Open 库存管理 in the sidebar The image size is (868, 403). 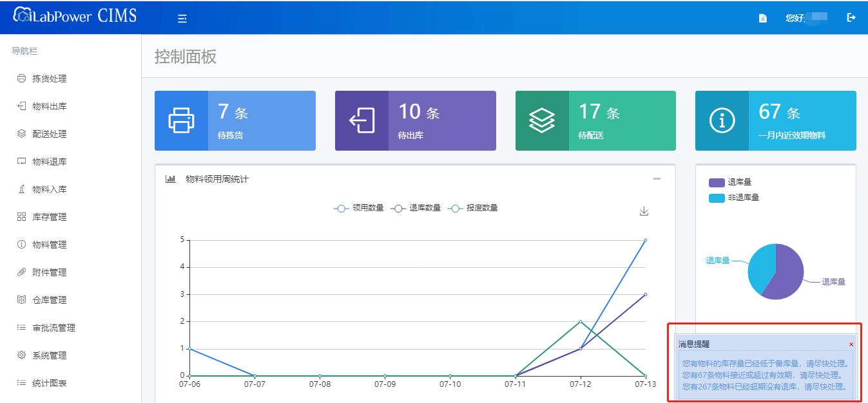50,217
